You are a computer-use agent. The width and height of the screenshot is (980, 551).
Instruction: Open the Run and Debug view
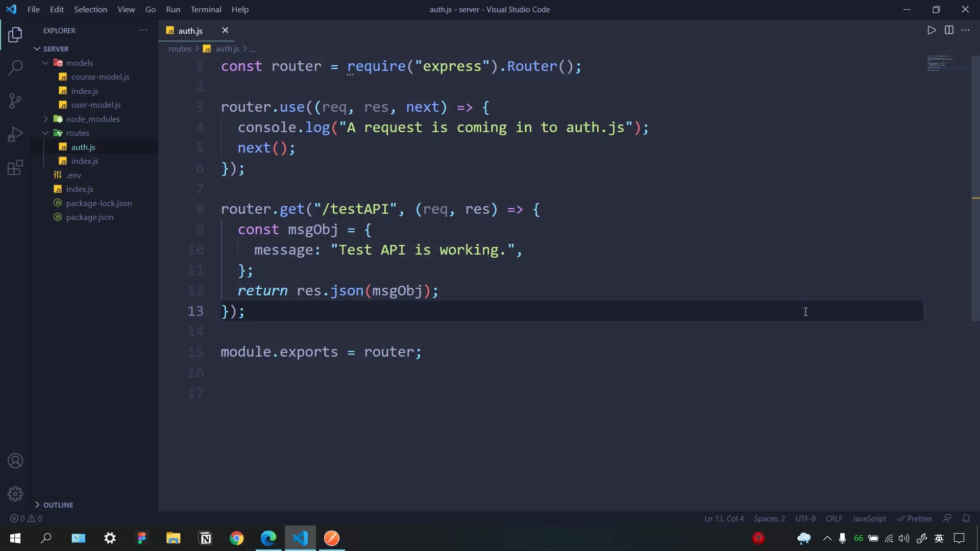point(15,134)
